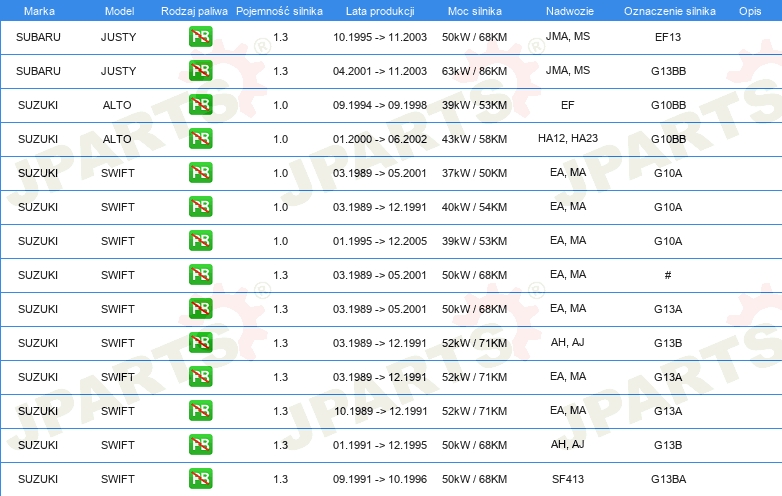Click the Oznaczenie silnika column header
The image size is (782, 496).
pos(667,10)
